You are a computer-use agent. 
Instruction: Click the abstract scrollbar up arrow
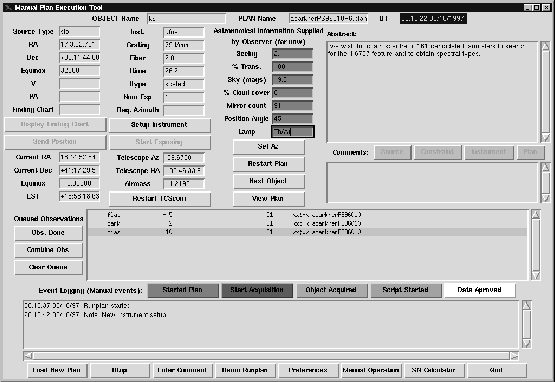pos(545,46)
